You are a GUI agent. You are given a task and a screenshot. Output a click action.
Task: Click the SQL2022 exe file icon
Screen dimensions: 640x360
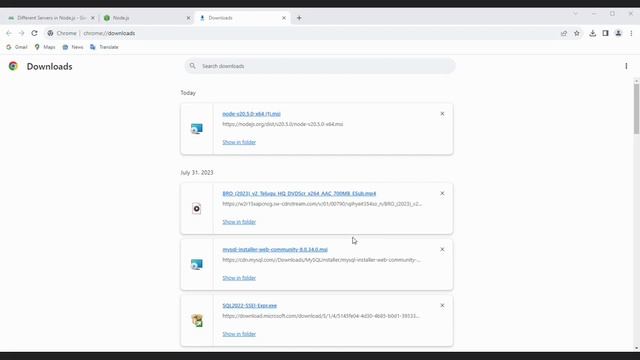197,320
